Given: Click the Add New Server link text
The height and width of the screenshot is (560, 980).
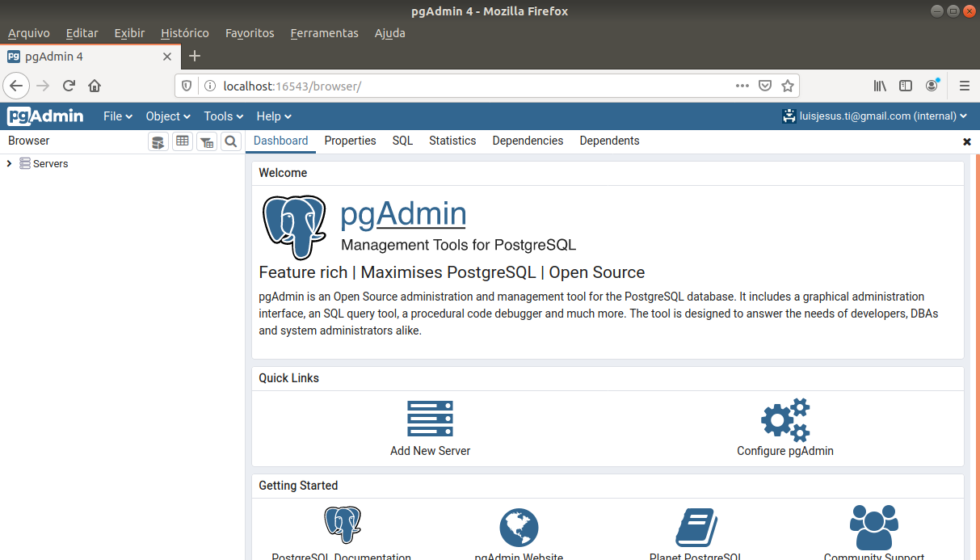Looking at the screenshot, I should 430,451.
